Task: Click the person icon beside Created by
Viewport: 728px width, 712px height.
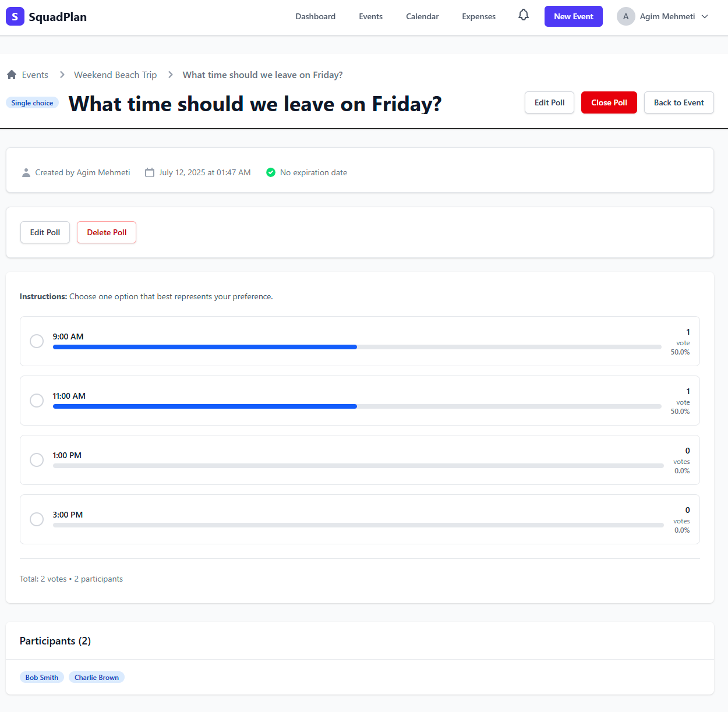Action: [x=26, y=172]
